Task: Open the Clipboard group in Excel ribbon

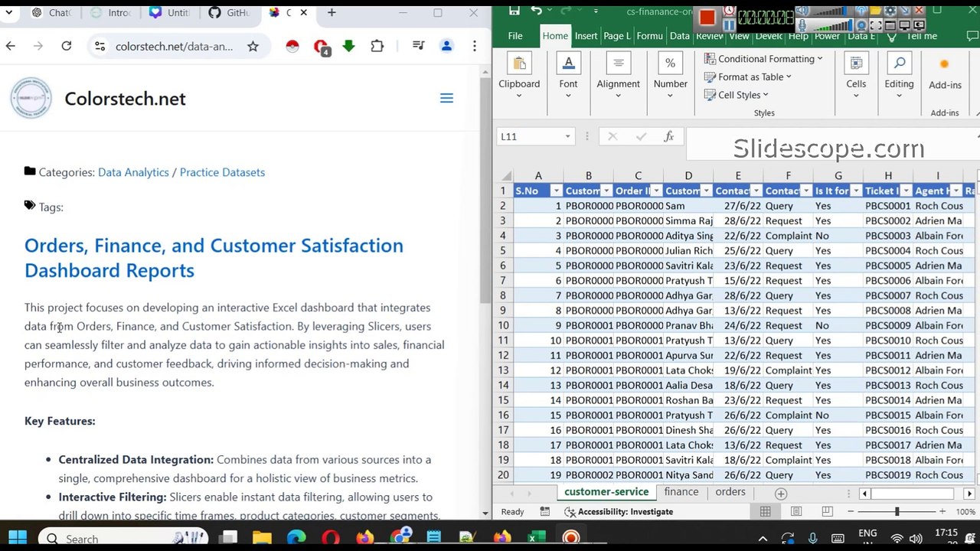Action: pos(519,77)
